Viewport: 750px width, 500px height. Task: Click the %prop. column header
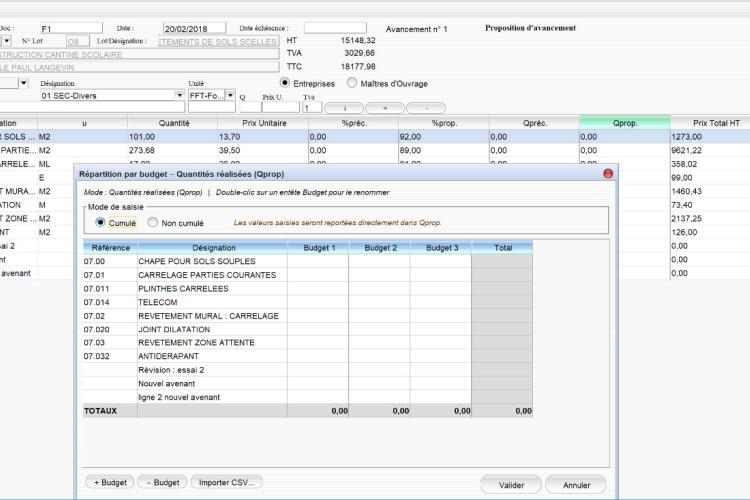click(x=444, y=123)
